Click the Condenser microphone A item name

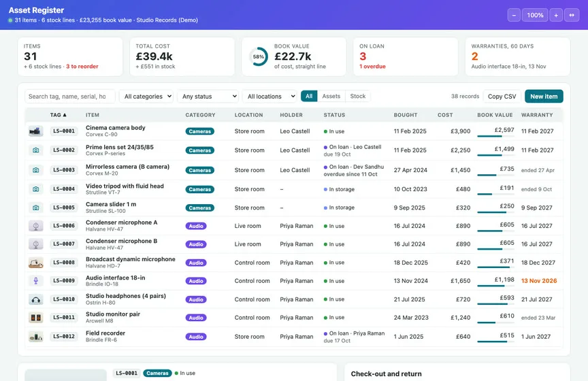(122, 222)
